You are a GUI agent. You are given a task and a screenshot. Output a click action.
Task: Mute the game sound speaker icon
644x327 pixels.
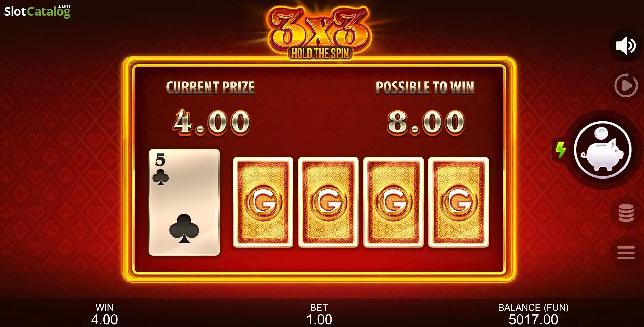[x=626, y=46]
